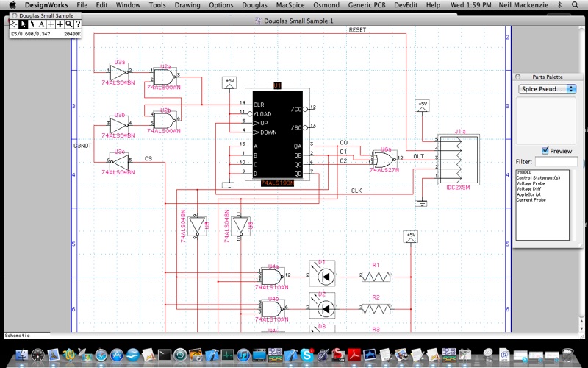Open the Apple menu
Screen dimensions: 588x368
pyautogui.click(x=12, y=5)
